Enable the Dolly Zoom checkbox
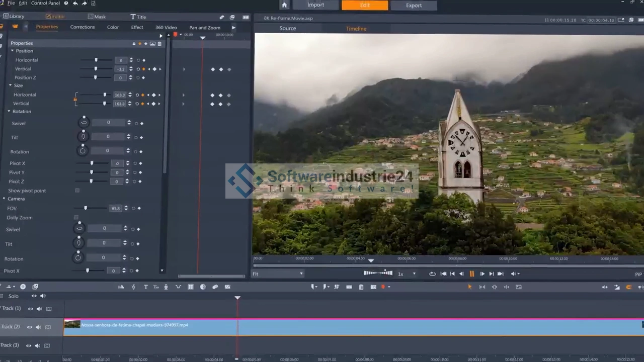644x362 pixels. [x=76, y=218]
